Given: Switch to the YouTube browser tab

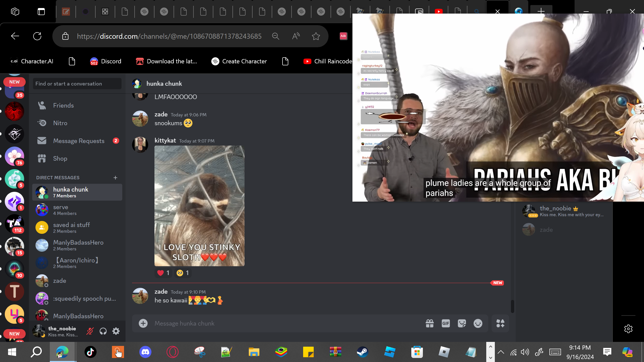Looking at the screenshot, I should point(439,12).
